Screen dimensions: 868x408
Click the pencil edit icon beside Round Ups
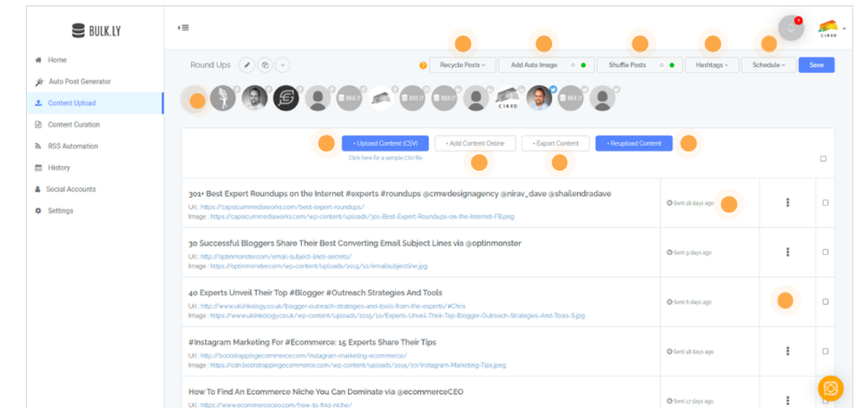pos(247,65)
